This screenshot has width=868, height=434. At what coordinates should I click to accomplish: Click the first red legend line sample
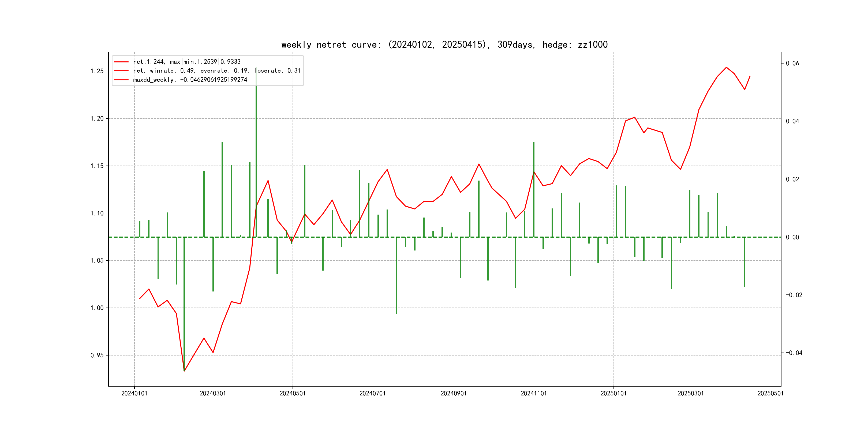coord(121,62)
